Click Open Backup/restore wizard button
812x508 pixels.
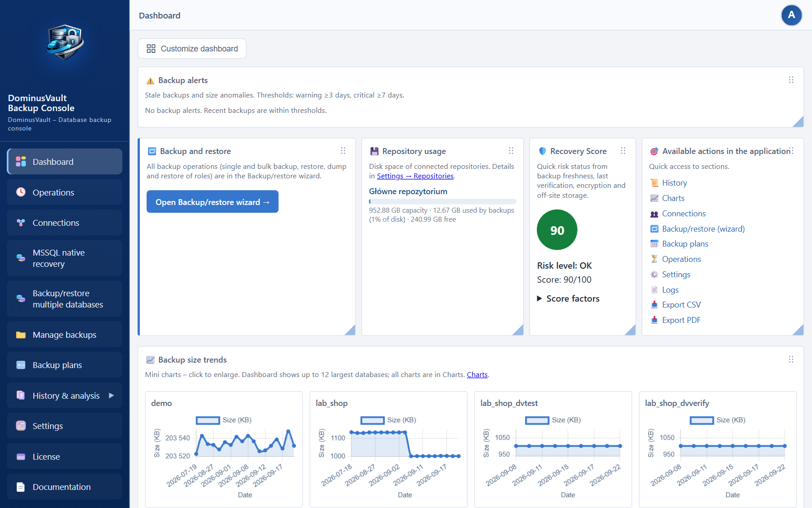tap(212, 202)
